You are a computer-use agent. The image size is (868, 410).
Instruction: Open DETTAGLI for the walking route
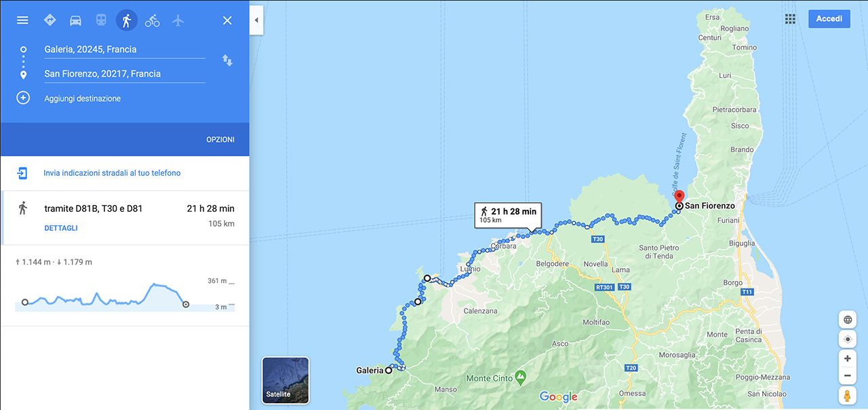coord(61,228)
